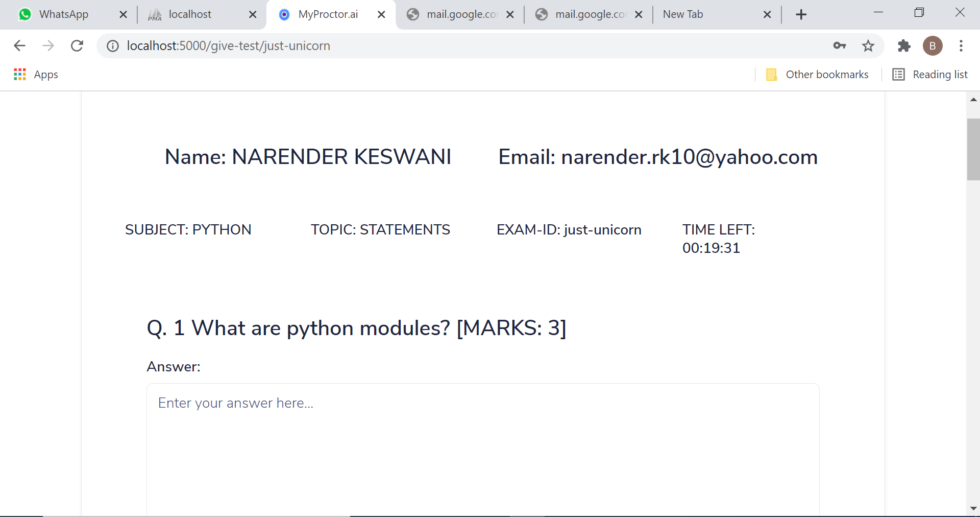Open the Apps grid shortcut
The image size is (980, 517).
point(36,75)
